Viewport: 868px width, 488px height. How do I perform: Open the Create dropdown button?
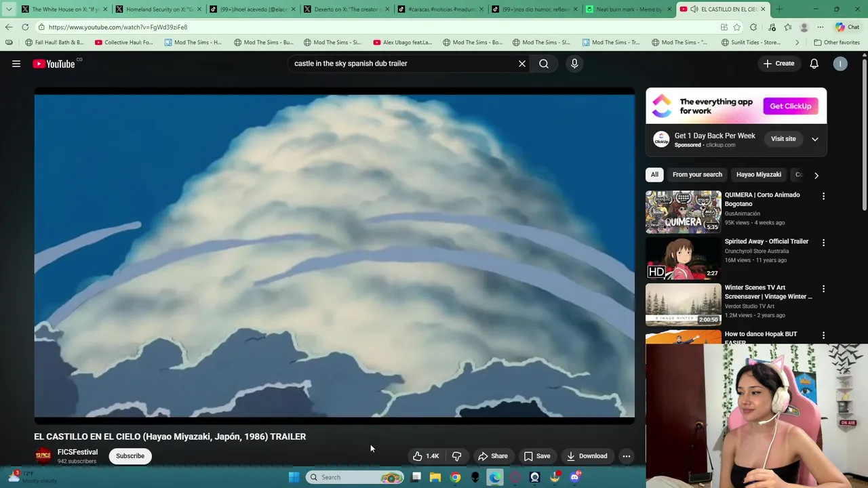coord(778,64)
